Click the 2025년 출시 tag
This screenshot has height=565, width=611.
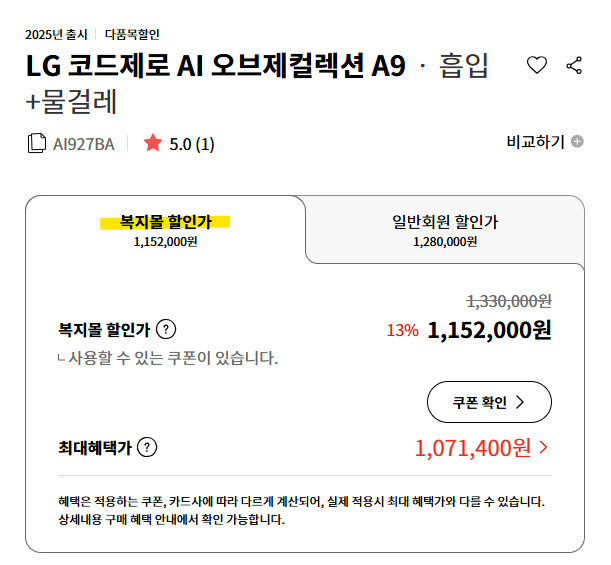point(57,35)
